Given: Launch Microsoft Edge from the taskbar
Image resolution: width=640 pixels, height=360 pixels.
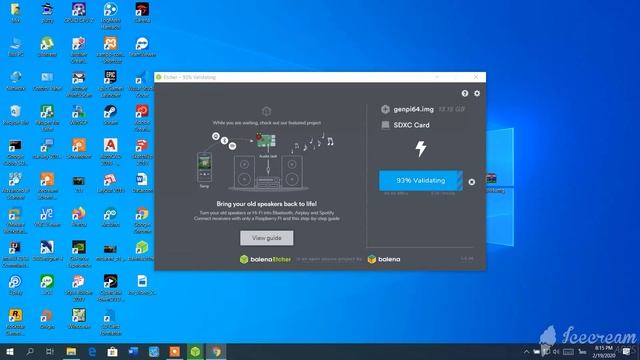Looking at the screenshot, I should pos(92,351).
